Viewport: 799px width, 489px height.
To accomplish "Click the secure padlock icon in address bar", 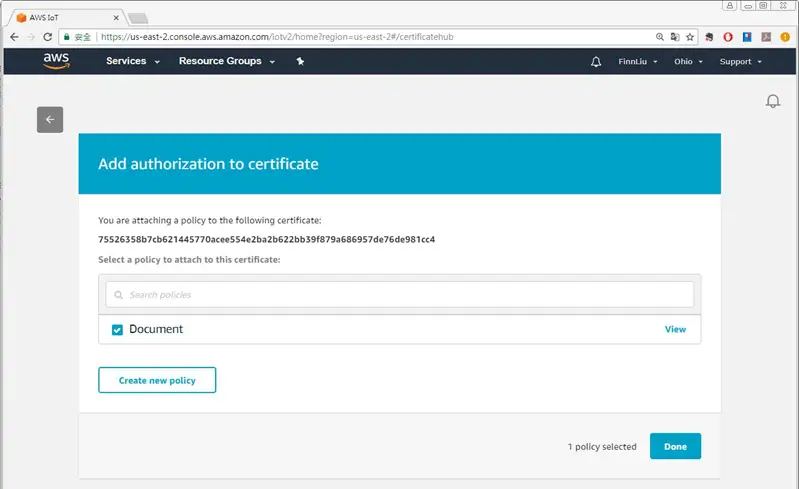I will pyautogui.click(x=67, y=37).
